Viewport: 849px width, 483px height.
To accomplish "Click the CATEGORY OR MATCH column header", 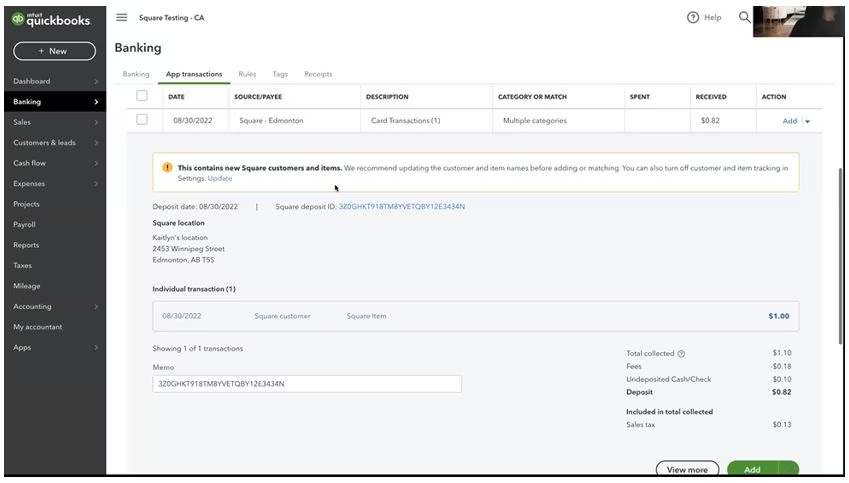I will pos(532,97).
